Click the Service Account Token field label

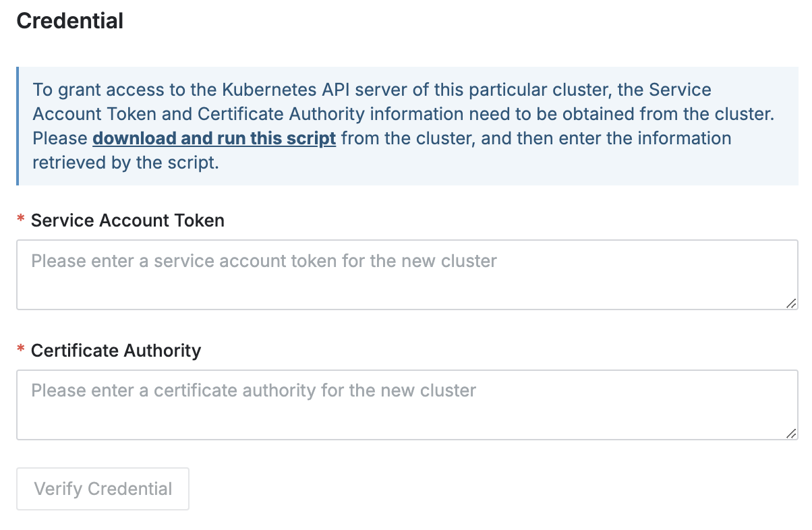127,220
